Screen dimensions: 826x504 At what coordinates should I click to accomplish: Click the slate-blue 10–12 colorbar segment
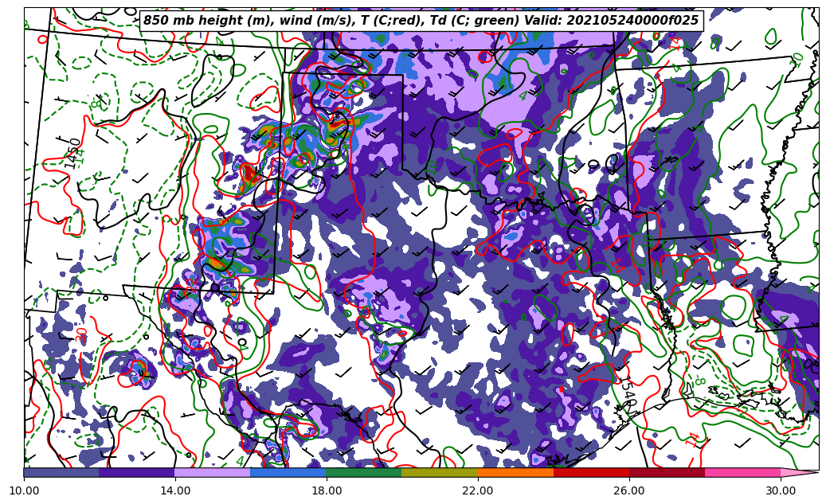(61, 472)
